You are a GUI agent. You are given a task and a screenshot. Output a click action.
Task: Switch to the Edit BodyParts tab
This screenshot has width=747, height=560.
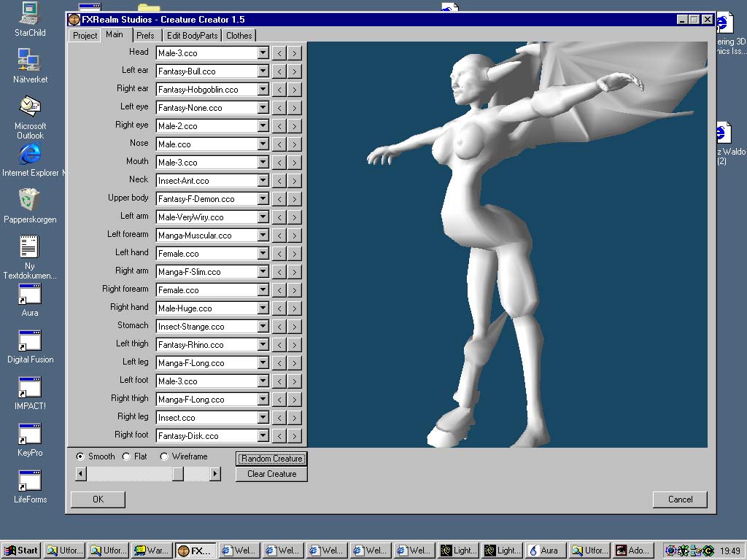(x=192, y=35)
